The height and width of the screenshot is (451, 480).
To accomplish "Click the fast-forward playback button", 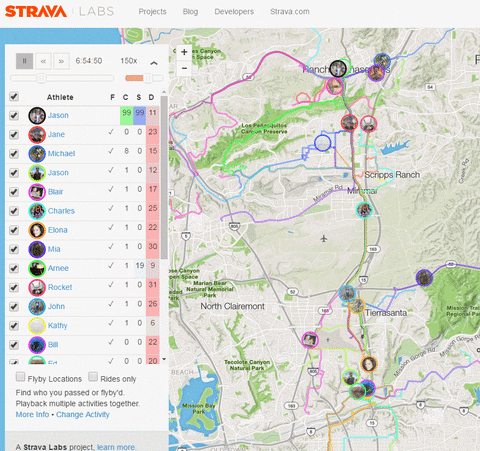I will tap(61, 61).
